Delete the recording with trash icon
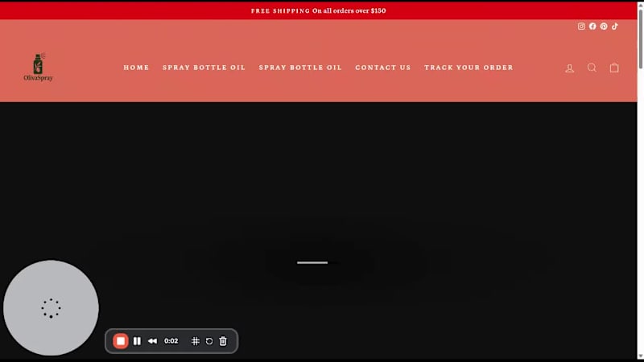The width and height of the screenshot is (644, 362). pyautogui.click(x=223, y=341)
